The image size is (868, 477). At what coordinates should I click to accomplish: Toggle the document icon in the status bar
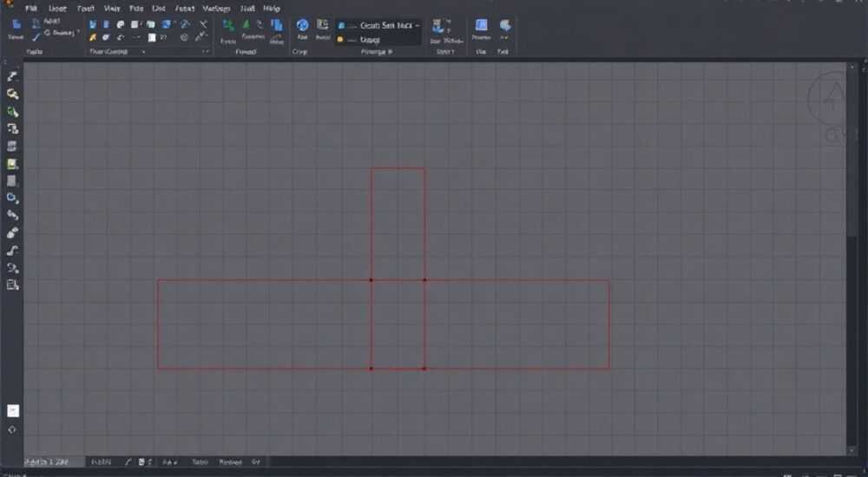click(141, 461)
